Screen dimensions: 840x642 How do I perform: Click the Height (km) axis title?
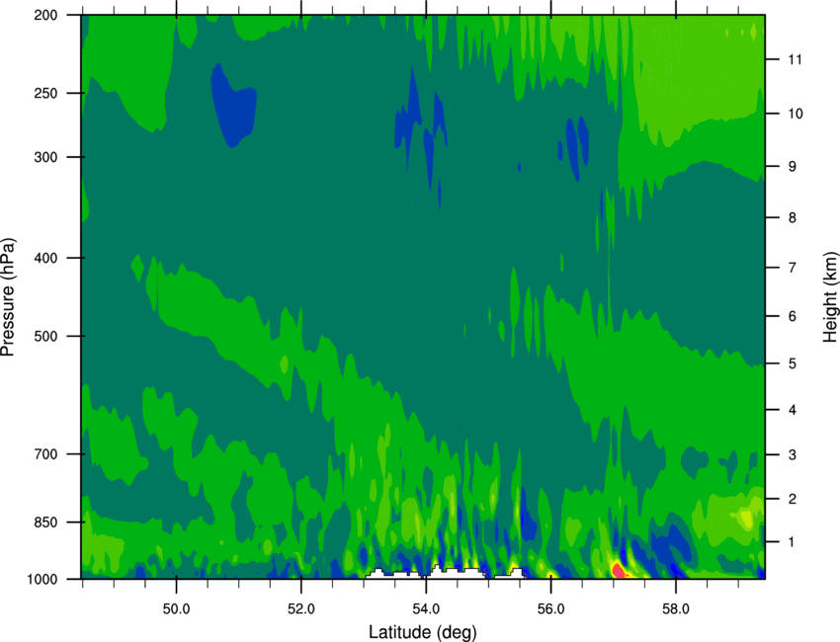pyautogui.click(x=830, y=297)
